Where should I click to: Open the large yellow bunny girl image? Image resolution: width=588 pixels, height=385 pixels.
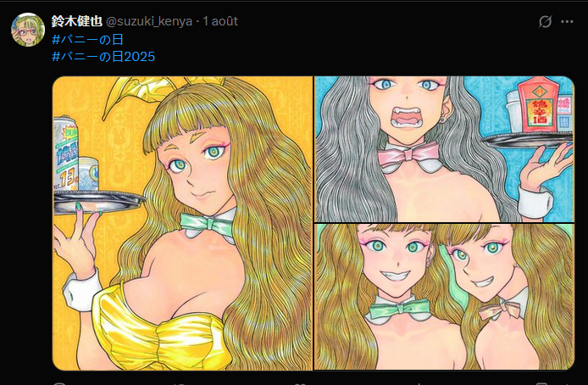[212, 280]
